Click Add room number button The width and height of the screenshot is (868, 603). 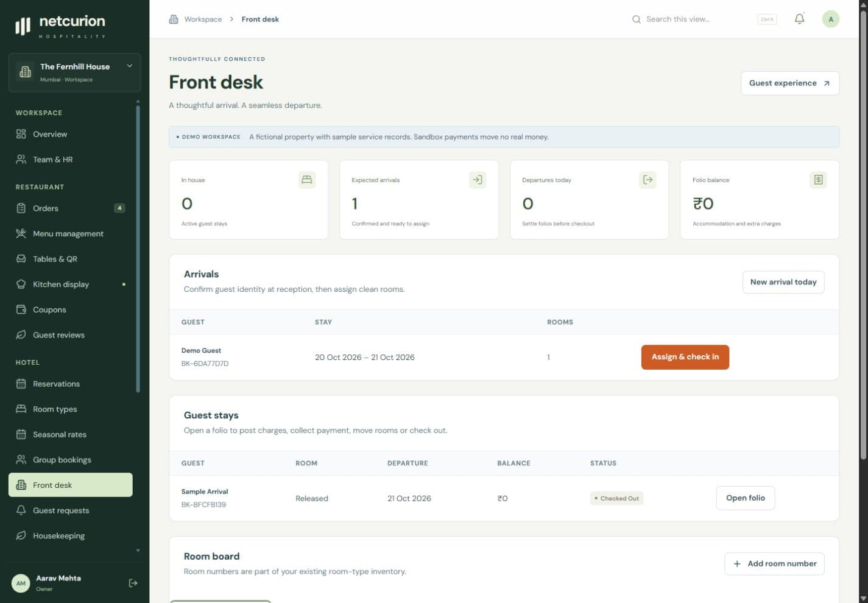coord(774,564)
